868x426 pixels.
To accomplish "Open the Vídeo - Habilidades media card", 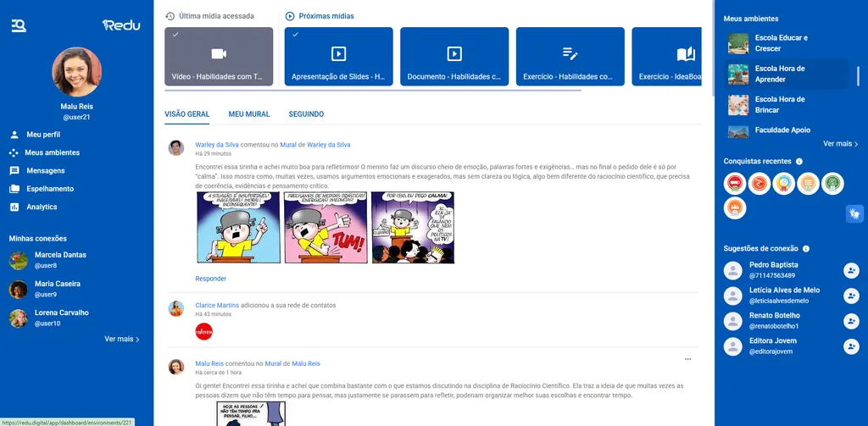I will coord(219,57).
